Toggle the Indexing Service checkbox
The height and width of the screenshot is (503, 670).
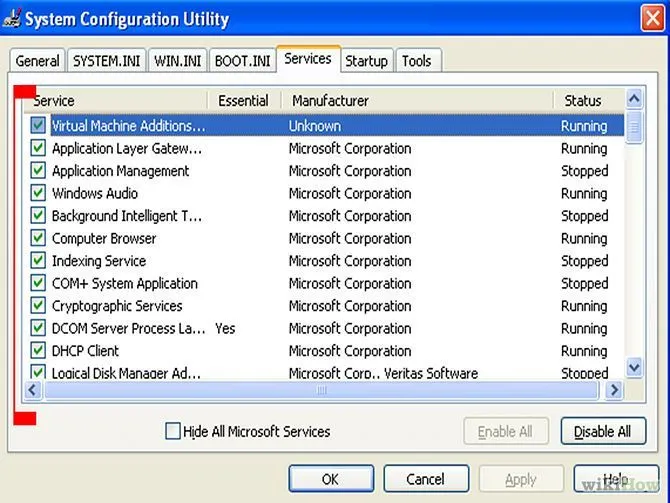[x=38, y=260]
